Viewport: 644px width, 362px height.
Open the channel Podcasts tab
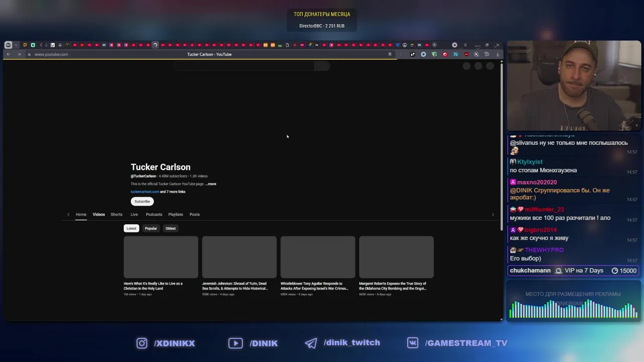click(x=154, y=215)
